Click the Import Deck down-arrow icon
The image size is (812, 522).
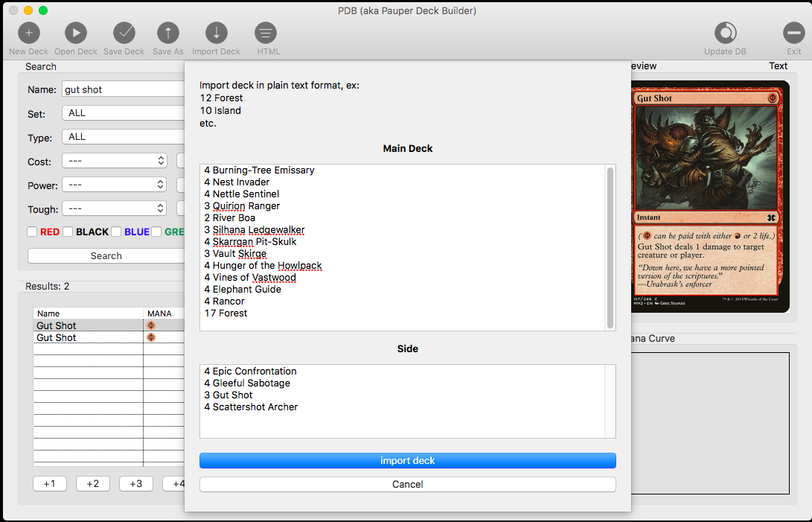216,34
